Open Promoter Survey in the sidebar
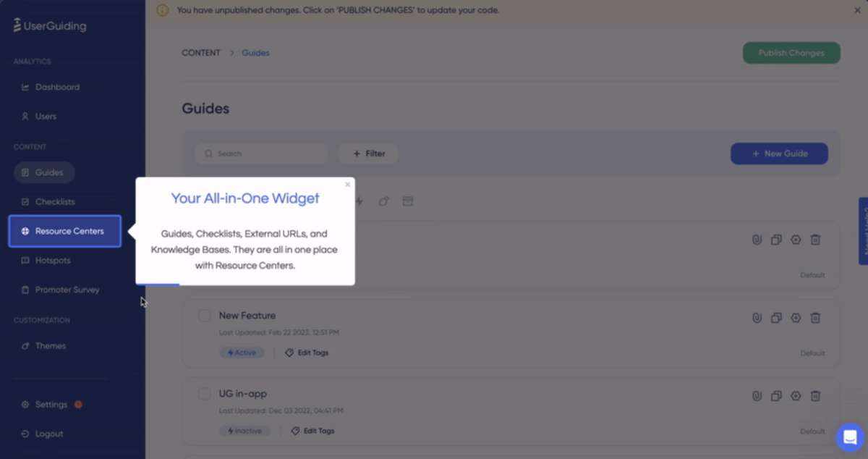Viewport: 868px width, 459px height. 60,290
